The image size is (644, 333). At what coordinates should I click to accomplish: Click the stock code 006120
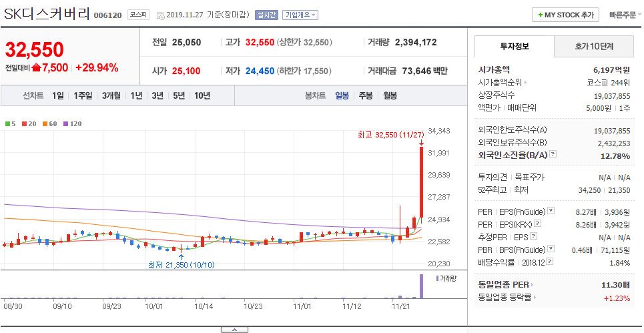(x=107, y=15)
